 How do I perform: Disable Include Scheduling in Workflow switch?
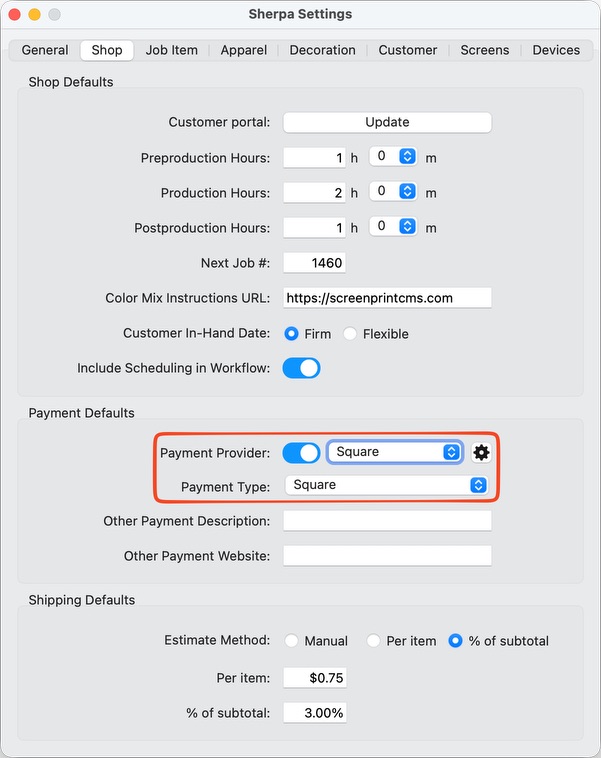click(301, 368)
